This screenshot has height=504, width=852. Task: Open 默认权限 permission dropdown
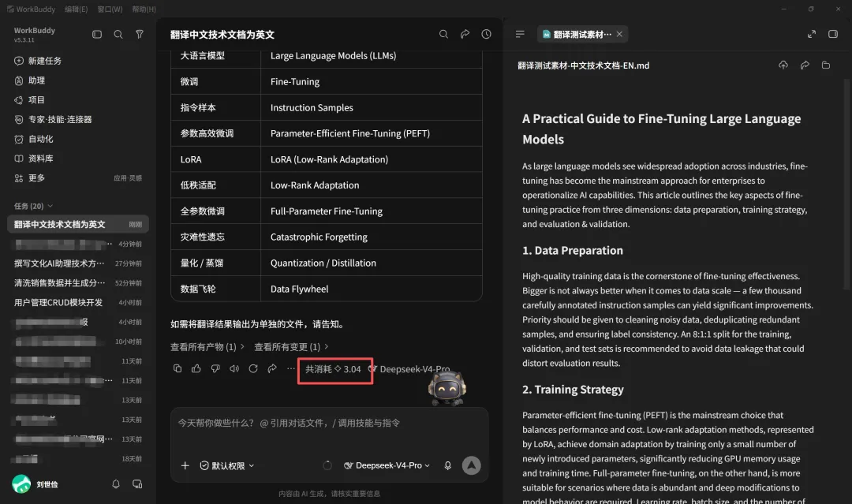227,465
